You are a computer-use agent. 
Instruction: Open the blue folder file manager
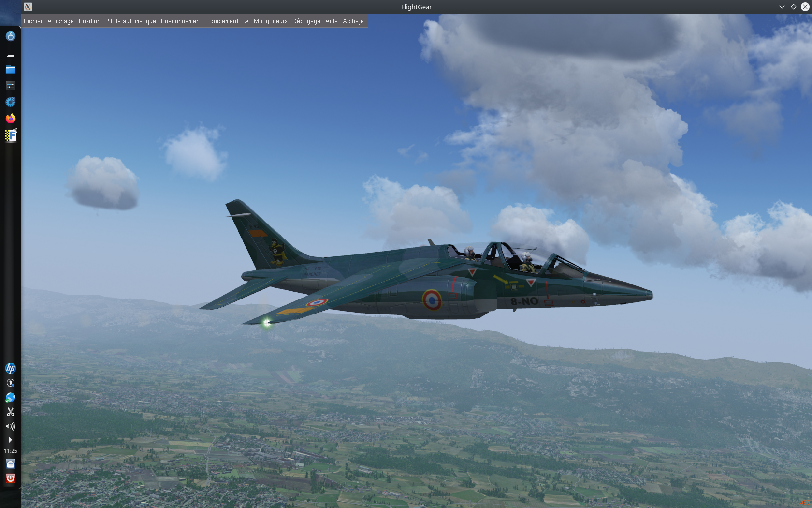coord(11,69)
